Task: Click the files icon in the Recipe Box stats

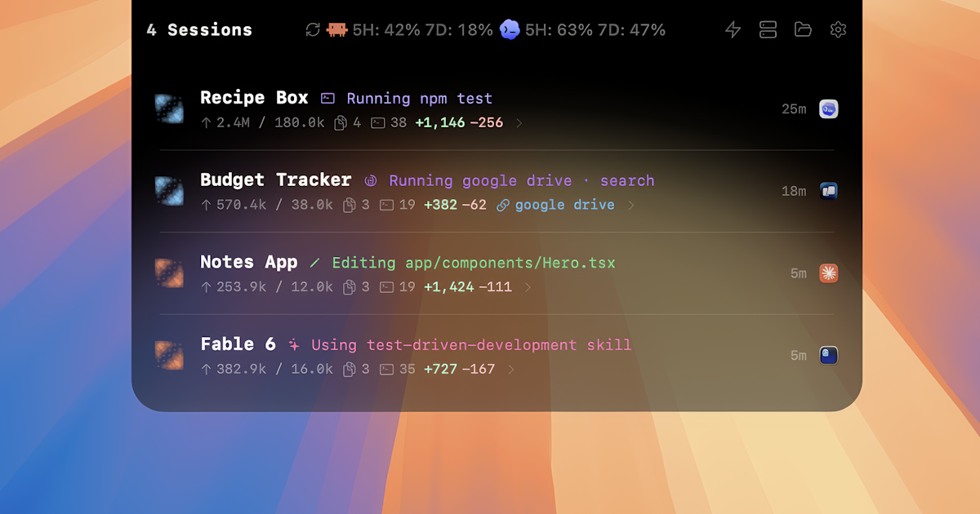Action: [x=341, y=122]
